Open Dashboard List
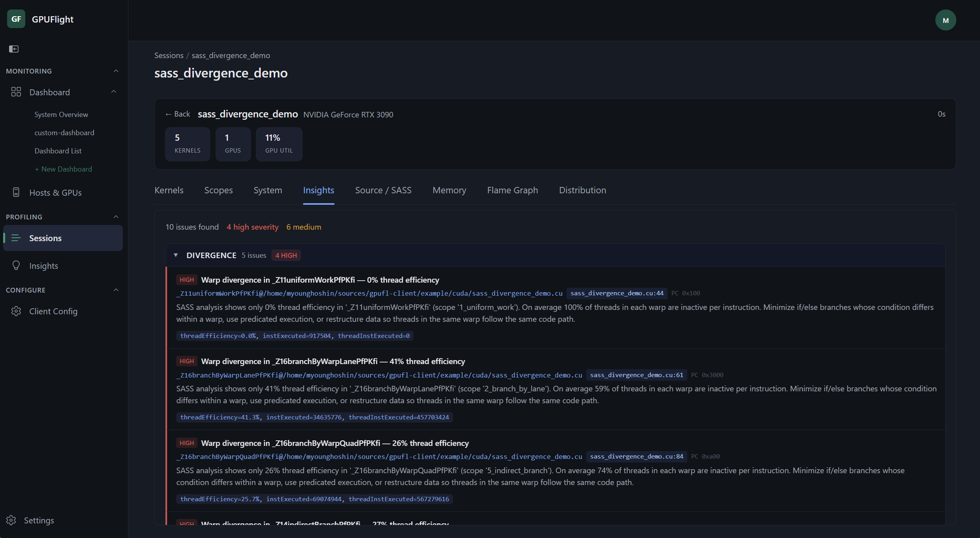 [58, 151]
